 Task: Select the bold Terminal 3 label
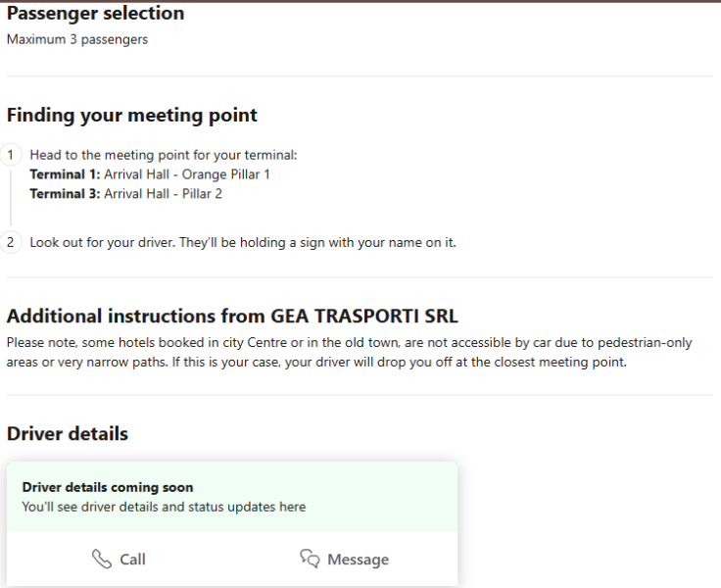point(65,194)
